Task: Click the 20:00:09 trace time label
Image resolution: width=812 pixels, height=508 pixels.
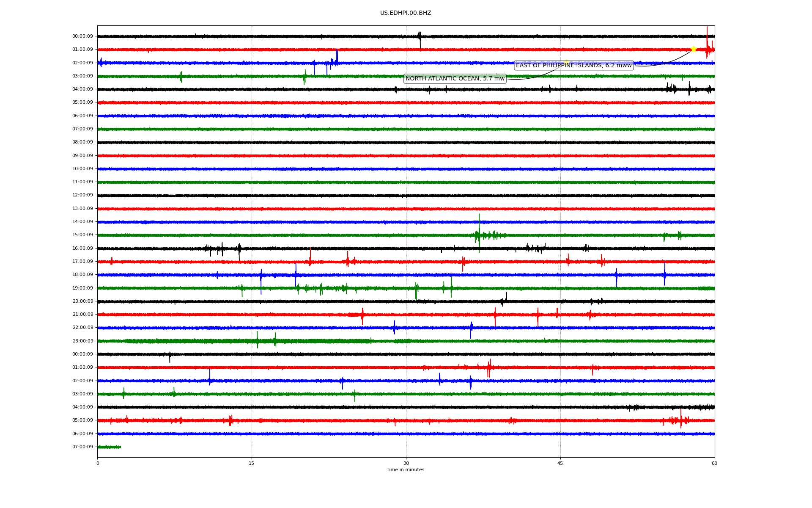Action: coord(82,301)
